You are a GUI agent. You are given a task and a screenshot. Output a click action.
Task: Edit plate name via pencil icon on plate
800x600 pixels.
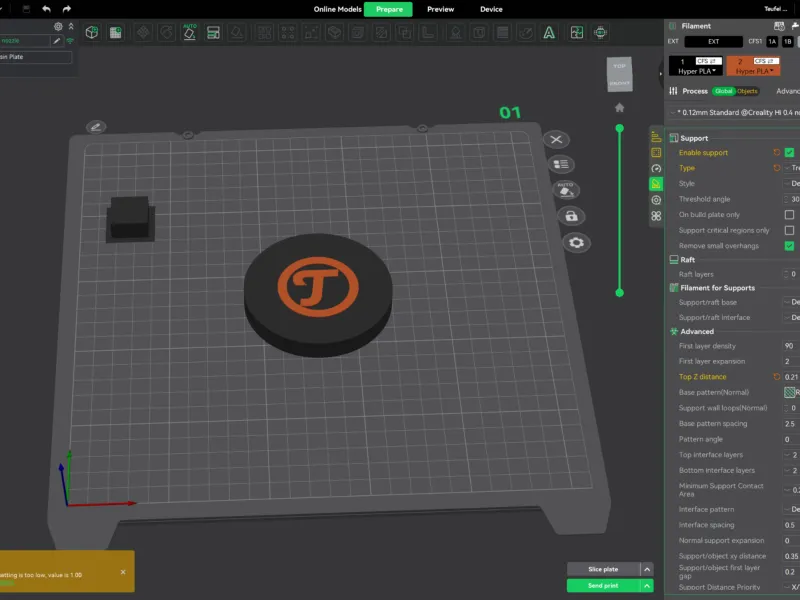pos(96,127)
